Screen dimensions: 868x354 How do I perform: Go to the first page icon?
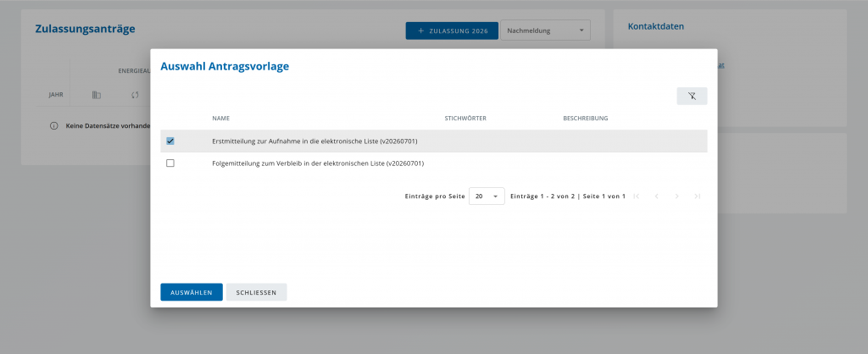[636, 196]
